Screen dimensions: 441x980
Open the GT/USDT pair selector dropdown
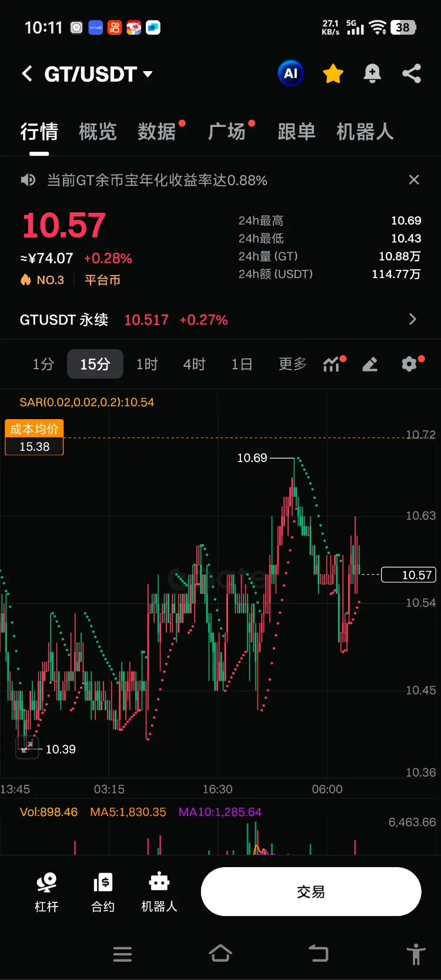tap(98, 74)
